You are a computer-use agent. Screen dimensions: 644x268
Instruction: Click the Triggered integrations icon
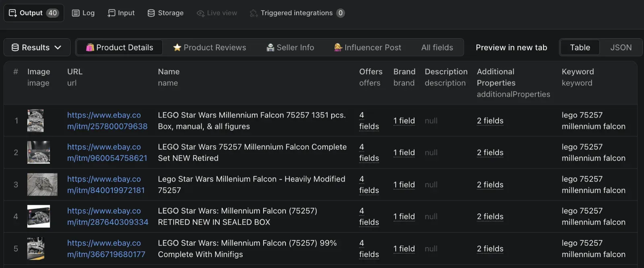(254, 13)
